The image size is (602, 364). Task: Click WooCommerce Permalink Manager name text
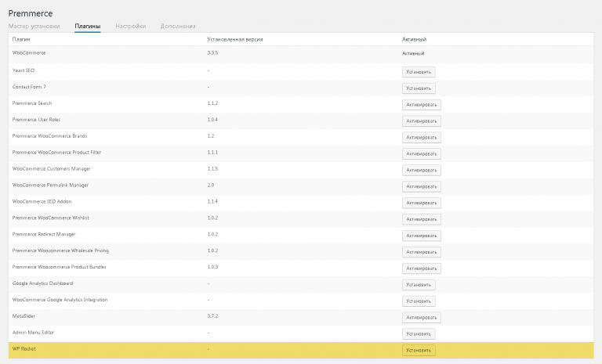pyautogui.click(x=50, y=186)
